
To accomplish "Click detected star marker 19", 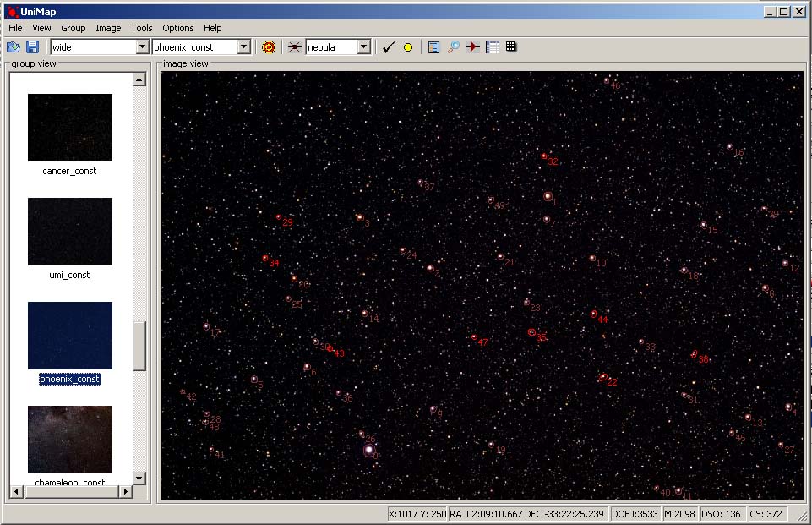I will pyautogui.click(x=492, y=445).
